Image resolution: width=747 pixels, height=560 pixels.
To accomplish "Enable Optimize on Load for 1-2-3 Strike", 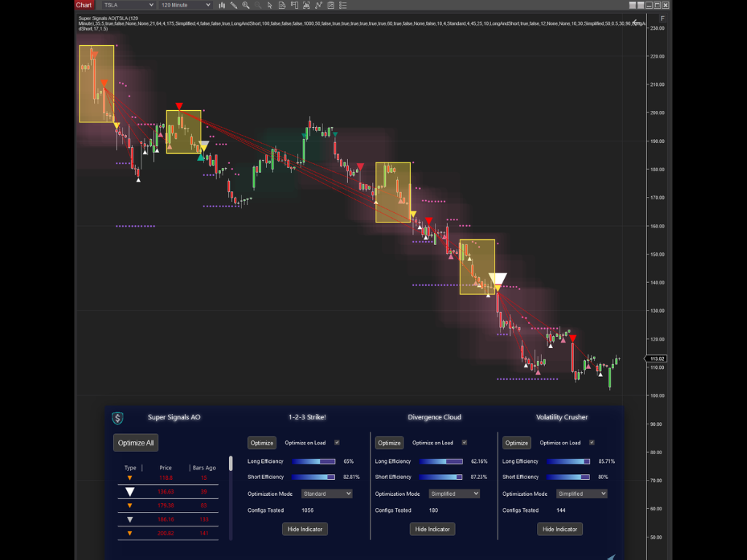I will click(337, 443).
